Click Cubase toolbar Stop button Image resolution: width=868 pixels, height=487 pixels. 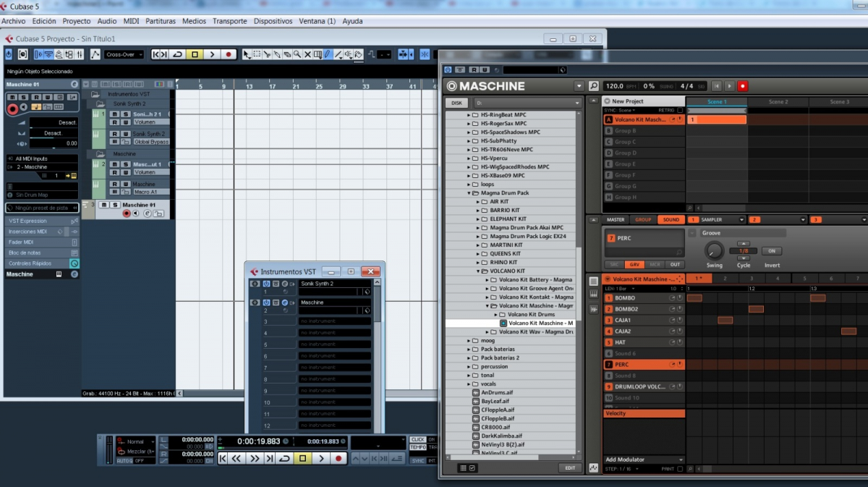point(195,54)
